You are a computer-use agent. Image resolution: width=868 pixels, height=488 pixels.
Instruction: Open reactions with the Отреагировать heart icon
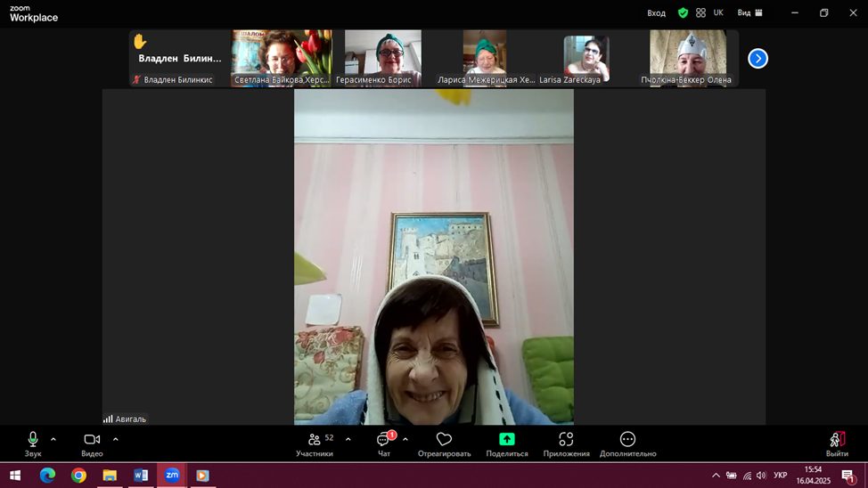click(x=444, y=440)
